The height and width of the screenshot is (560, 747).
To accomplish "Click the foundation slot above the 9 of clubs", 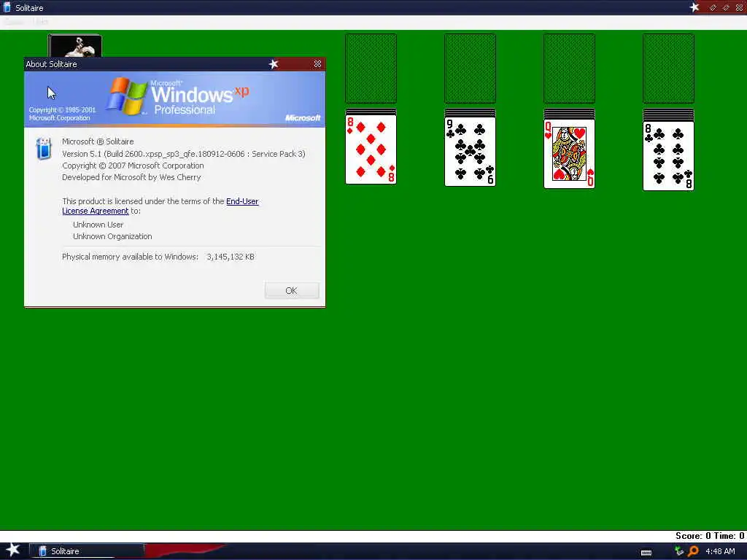I will click(x=470, y=68).
